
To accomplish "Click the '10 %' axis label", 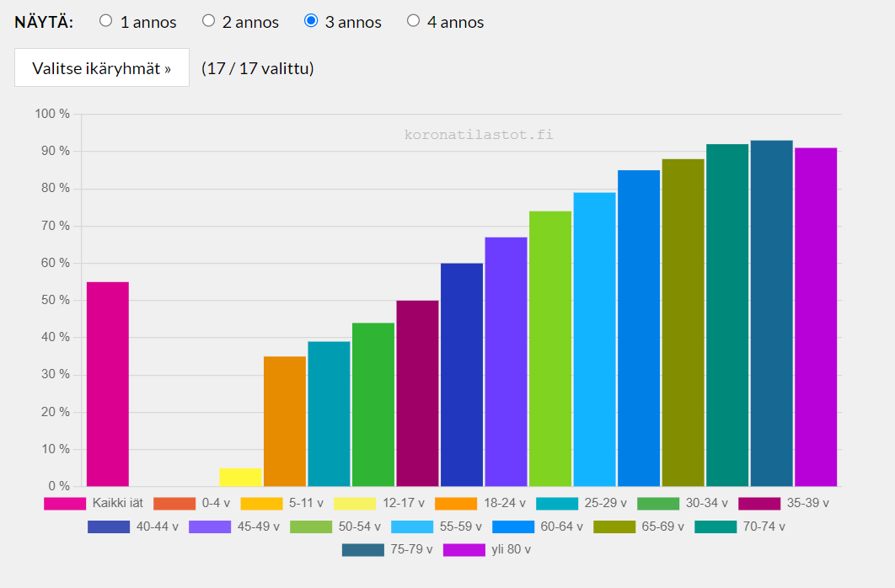I will click(56, 449).
